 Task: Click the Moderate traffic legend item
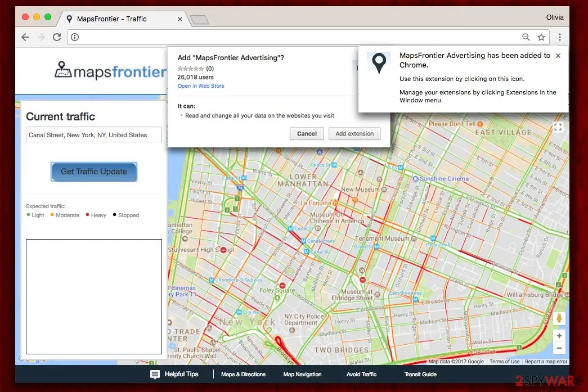(65, 215)
